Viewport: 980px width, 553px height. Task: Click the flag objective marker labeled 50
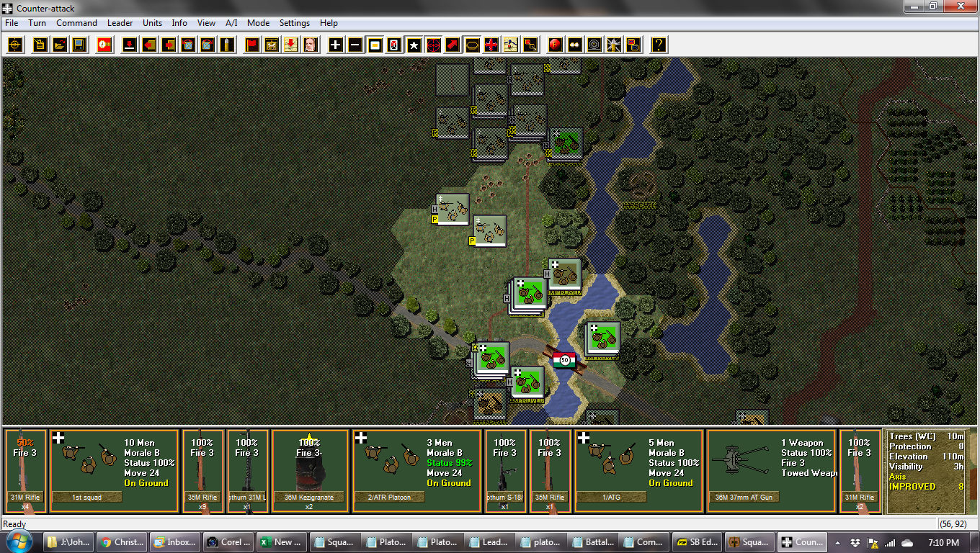564,359
